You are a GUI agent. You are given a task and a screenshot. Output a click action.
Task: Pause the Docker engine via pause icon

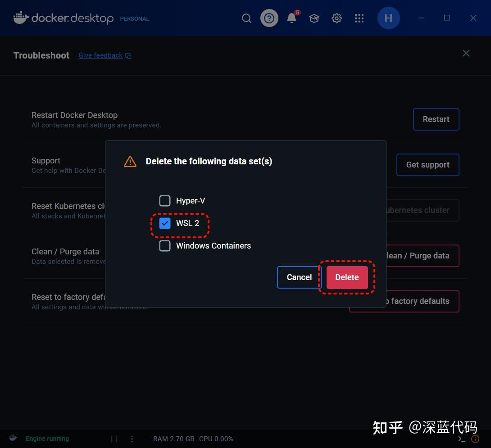point(113,439)
